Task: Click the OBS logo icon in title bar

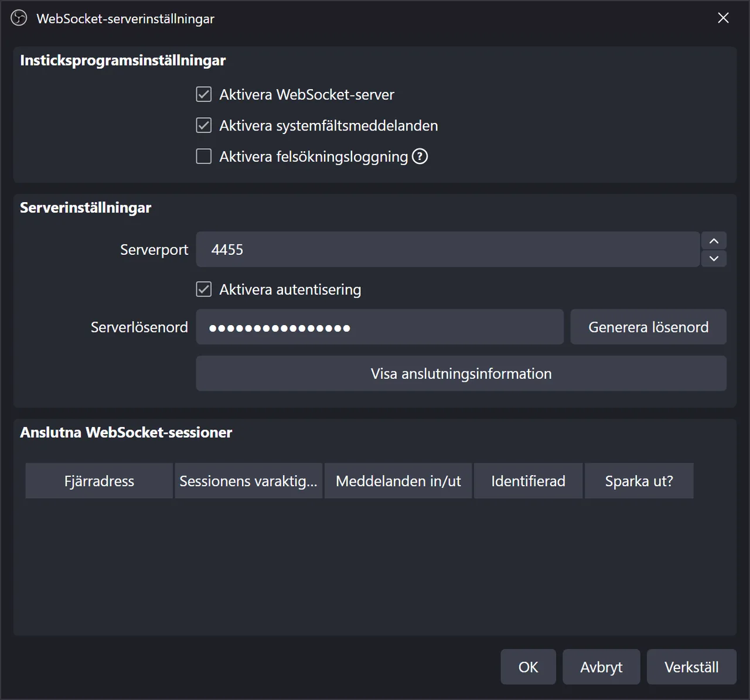Action: 19,18
